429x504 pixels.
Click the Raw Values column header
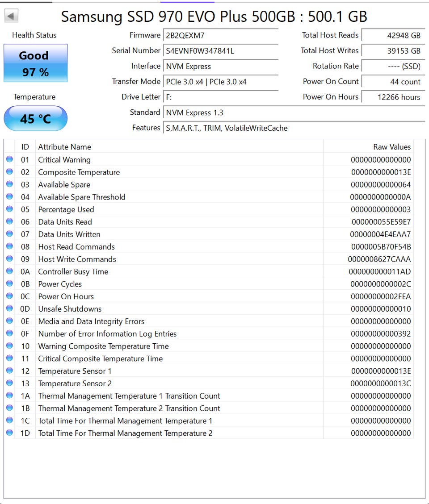(368, 147)
